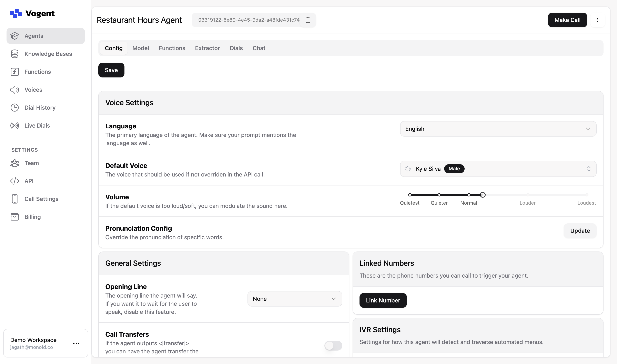Image resolution: width=617 pixels, height=364 pixels.
Task: Switch to the Extractor tab
Action: click(207, 48)
